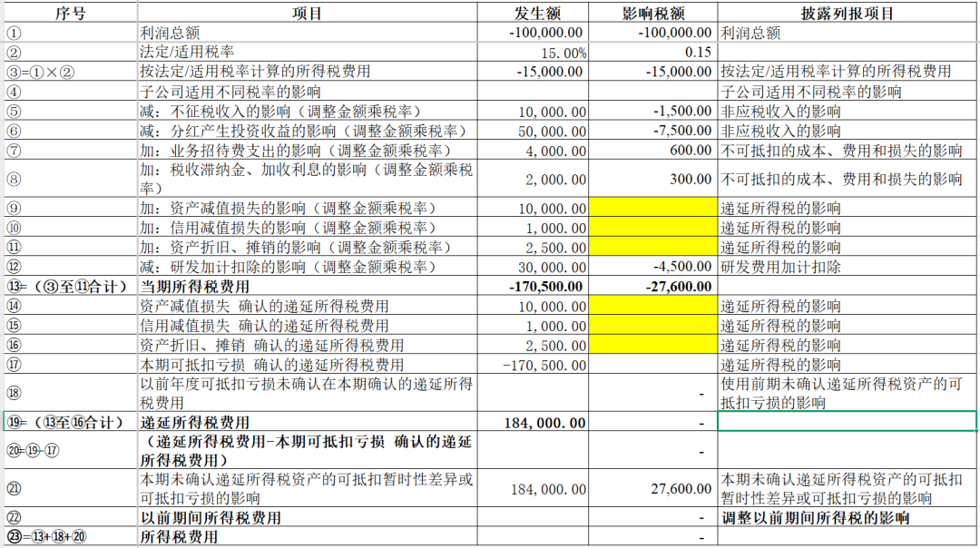
Task: Click 子公司适用不同税率的影响 in the 项目 column
Action: 308,92
